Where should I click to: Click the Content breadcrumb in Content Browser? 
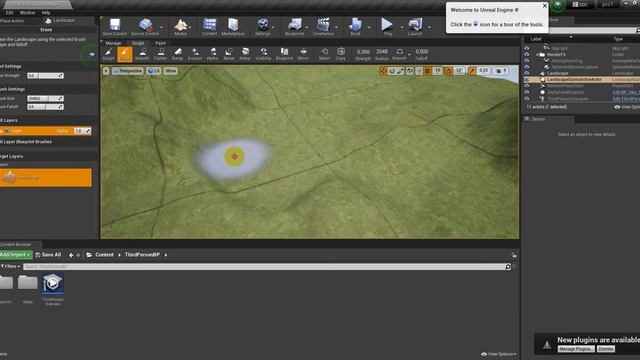104,255
